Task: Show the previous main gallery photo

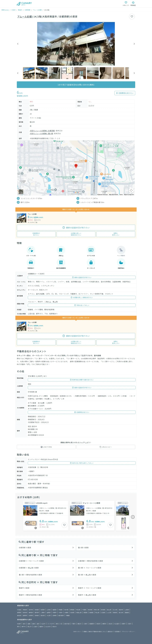Action: pos(18,44)
